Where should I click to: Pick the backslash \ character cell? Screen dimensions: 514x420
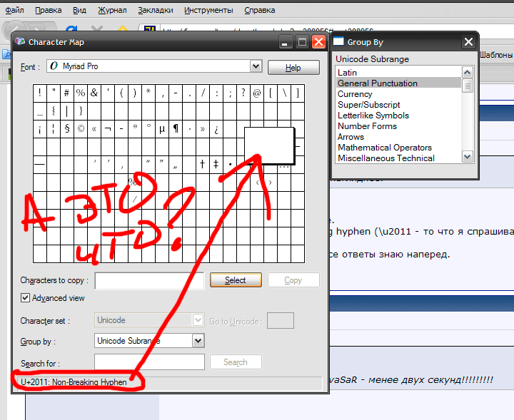click(x=284, y=93)
